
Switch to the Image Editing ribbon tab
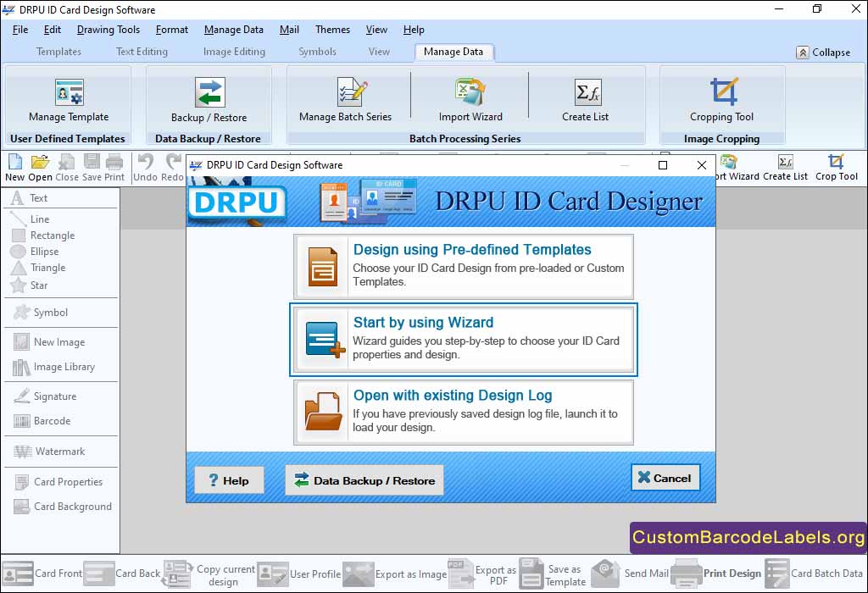pyautogui.click(x=234, y=52)
